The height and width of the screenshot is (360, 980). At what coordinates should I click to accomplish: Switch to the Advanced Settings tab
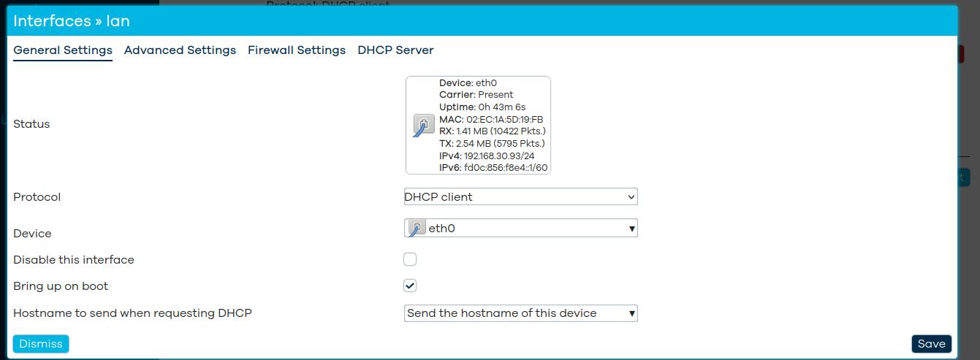(180, 50)
